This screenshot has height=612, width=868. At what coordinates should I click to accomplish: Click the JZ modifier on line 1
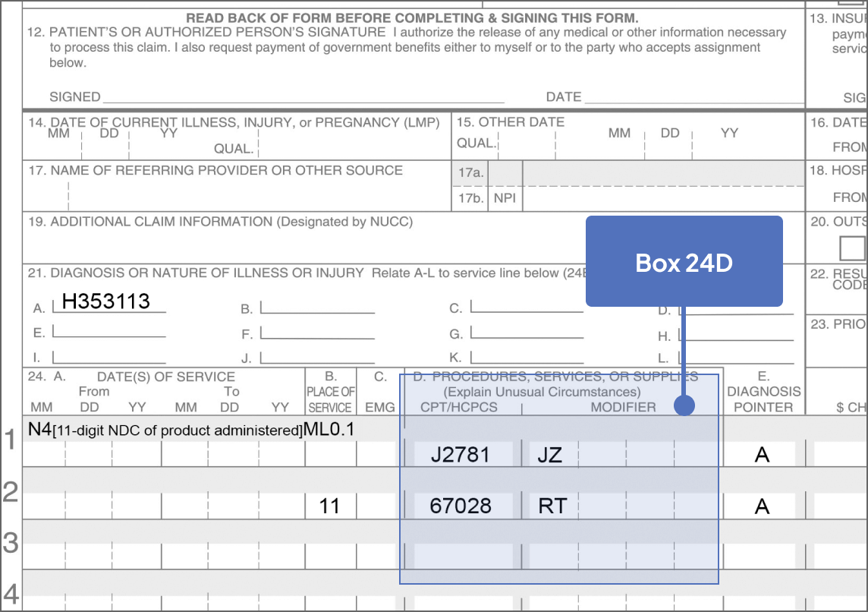(549, 453)
